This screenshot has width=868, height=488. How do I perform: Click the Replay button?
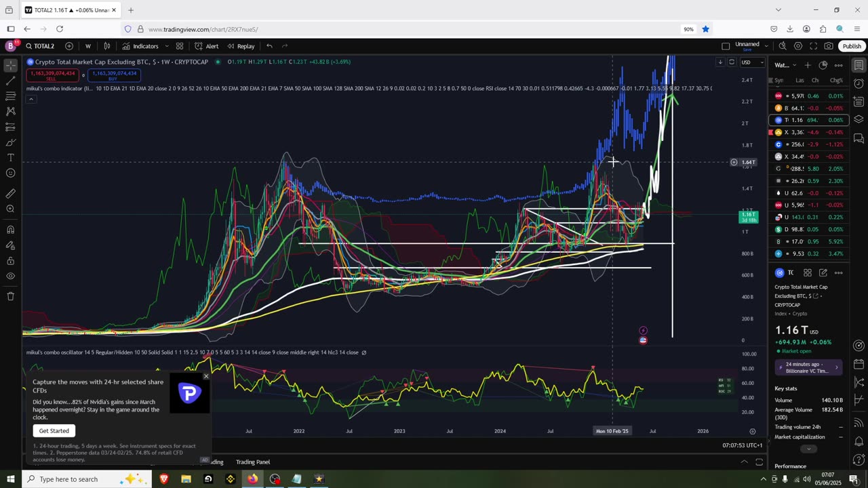pyautogui.click(x=241, y=46)
